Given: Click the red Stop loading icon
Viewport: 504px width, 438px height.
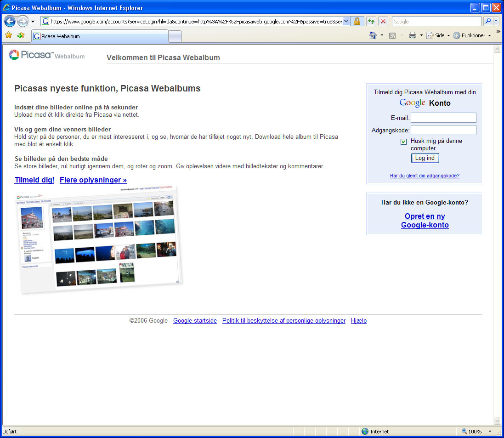Looking at the screenshot, I should click(383, 22).
